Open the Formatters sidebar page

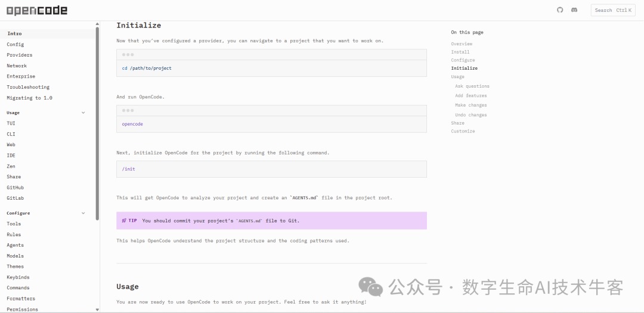(21, 299)
